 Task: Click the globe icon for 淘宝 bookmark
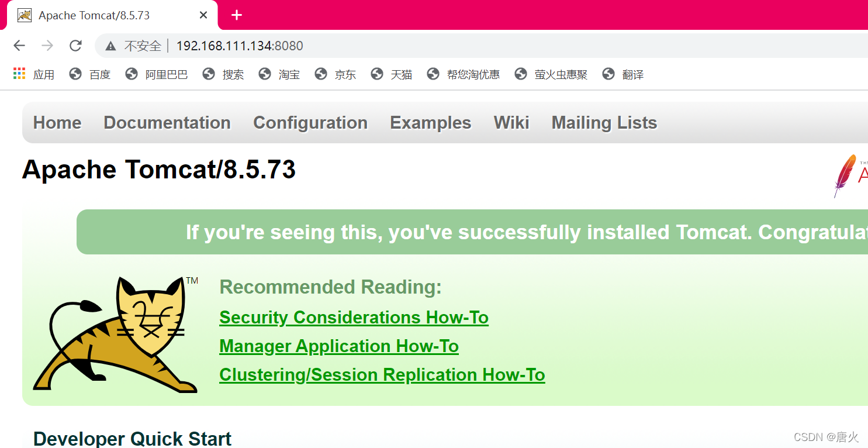pos(265,74)
